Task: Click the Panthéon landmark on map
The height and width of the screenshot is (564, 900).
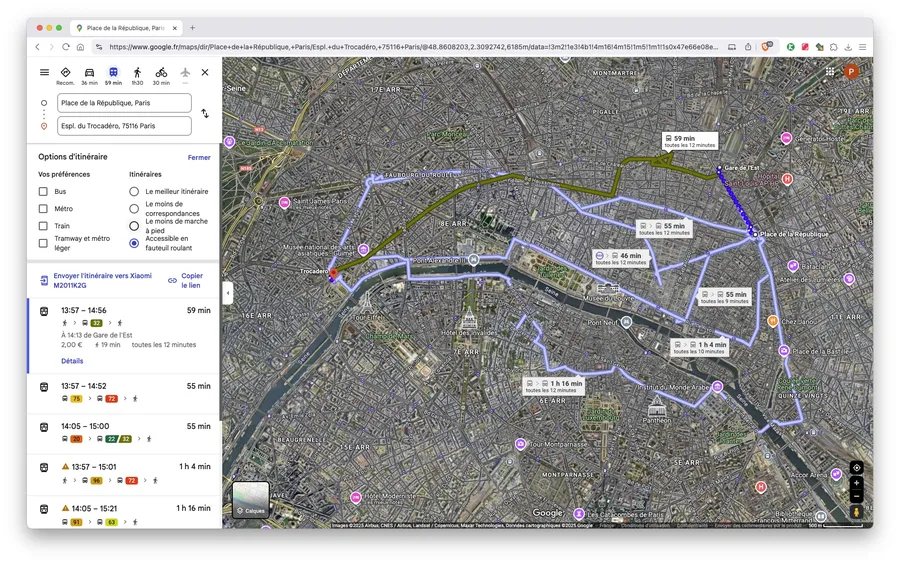Action: (x=657, y=407)
